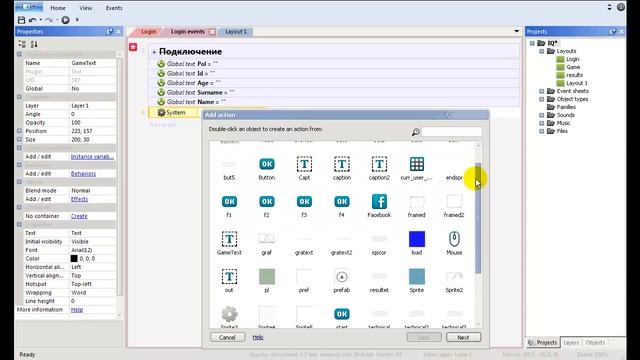Select the GameText object icon

[x=229, y=239]
